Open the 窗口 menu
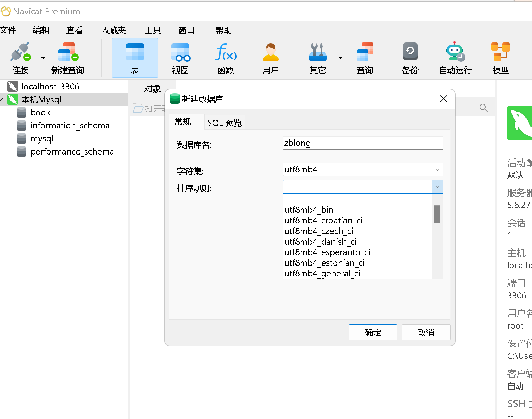This screenshot has width=532, height=419. 186,30
